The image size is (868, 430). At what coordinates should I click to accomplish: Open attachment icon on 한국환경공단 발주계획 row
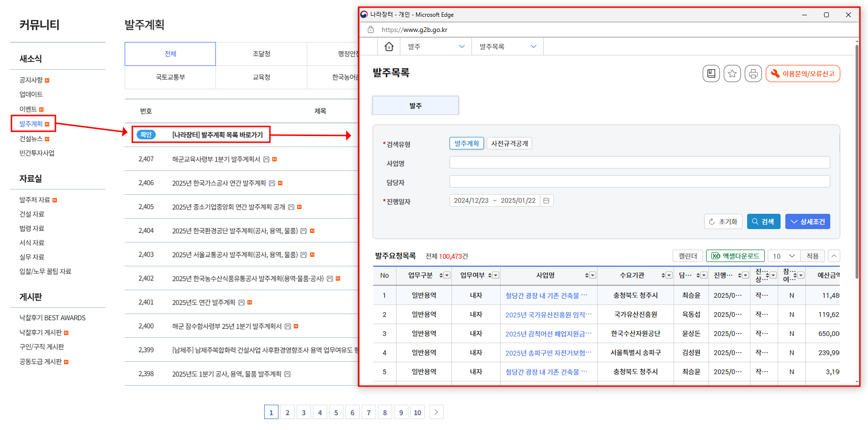coord(304,231)
